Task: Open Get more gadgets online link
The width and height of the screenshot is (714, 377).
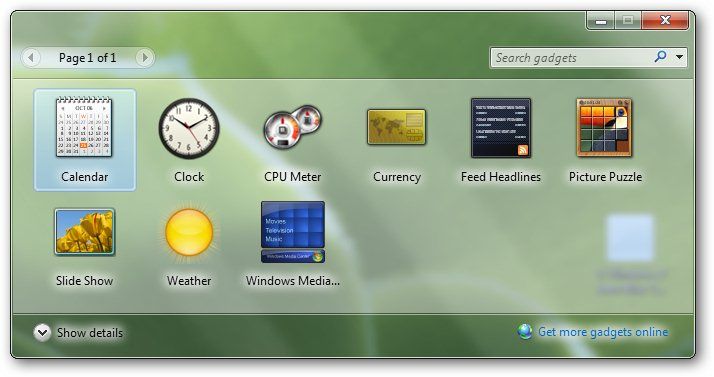Action: [x=603, y=332]
